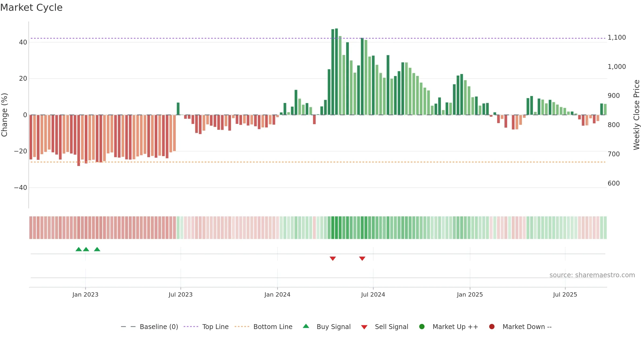Toggle the Market Down -- legend entry
The height and width of the screenshot is (362, 644).
coord(520,327)
